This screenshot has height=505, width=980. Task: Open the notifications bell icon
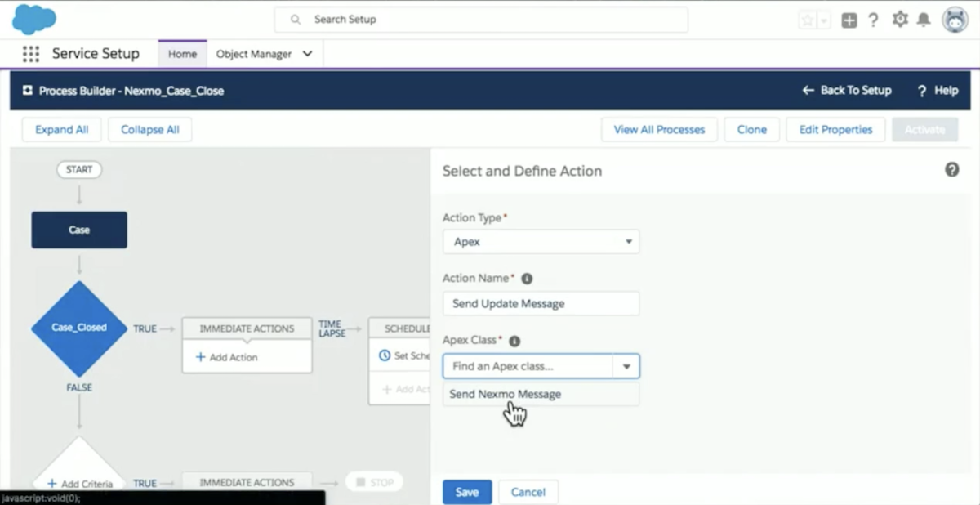point(924,20)
